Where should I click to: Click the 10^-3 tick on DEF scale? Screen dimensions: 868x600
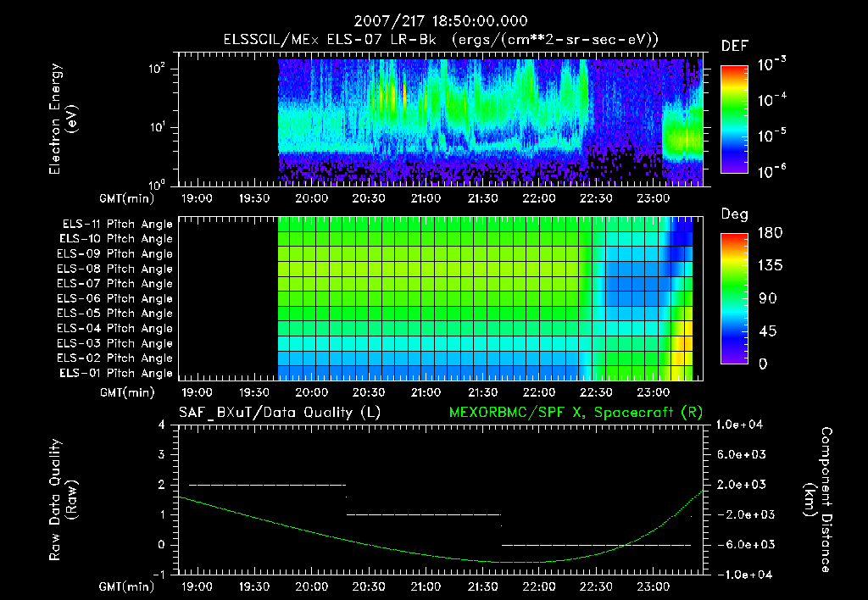[x=772, y=64]
